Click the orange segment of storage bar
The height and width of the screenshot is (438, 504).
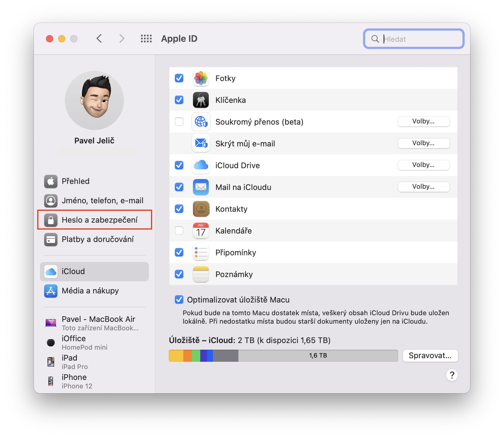click(x=188, y=356)
